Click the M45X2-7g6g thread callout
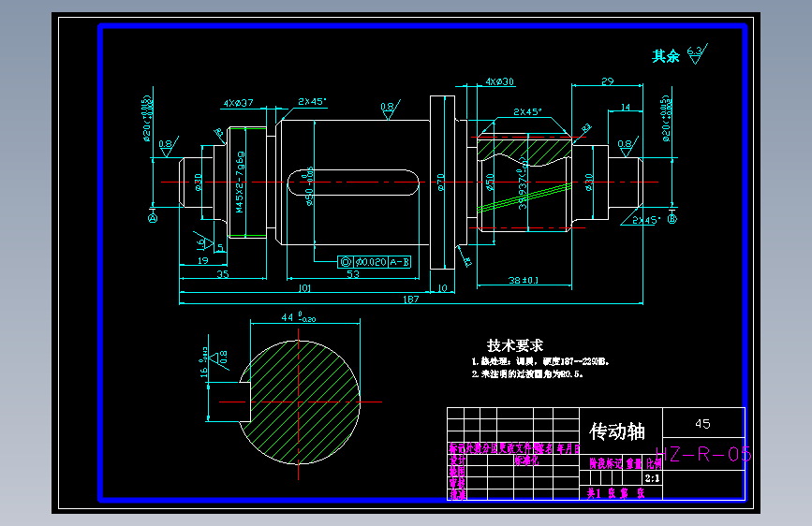Viewport: 812px width, 526px height. 239,182
